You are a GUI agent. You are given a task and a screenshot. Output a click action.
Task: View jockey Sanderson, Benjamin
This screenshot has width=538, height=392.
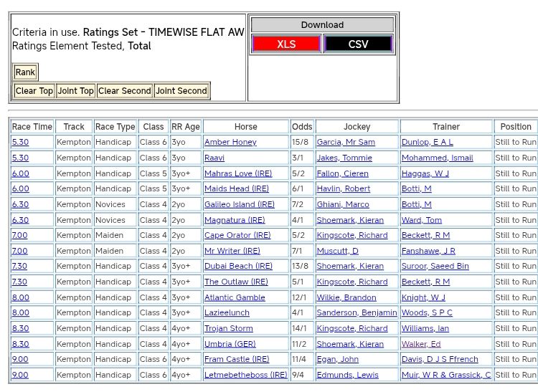click(x=357, y=312)
